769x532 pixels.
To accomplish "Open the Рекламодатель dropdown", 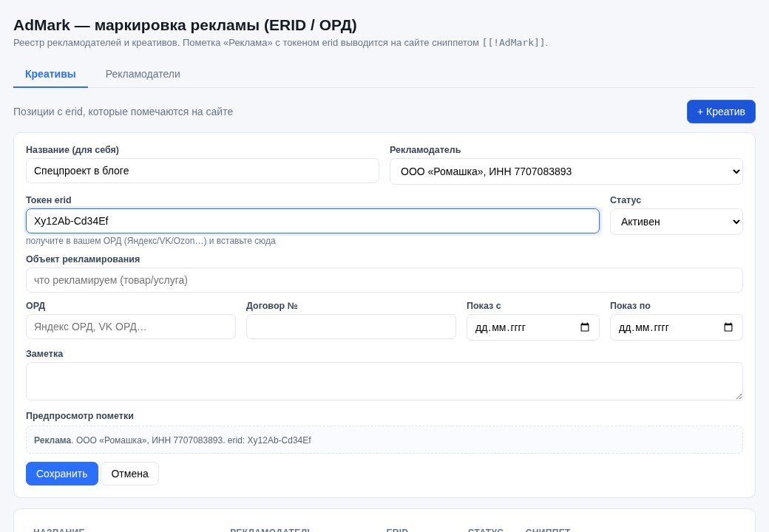I will coord(566,171).
